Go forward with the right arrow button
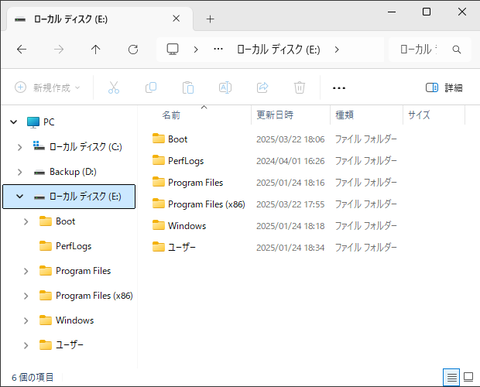Viewport: 480px width, 387px height. pyautogui.click(x=59, y=50)
